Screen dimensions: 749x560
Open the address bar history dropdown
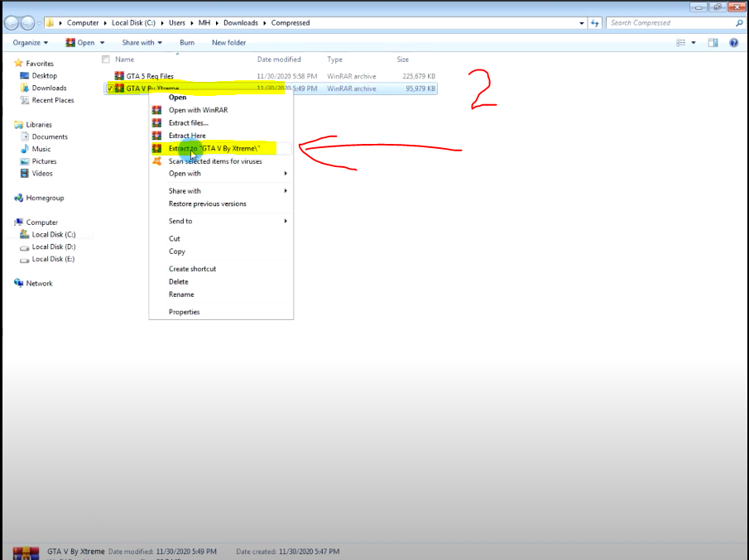click(581, 23)
